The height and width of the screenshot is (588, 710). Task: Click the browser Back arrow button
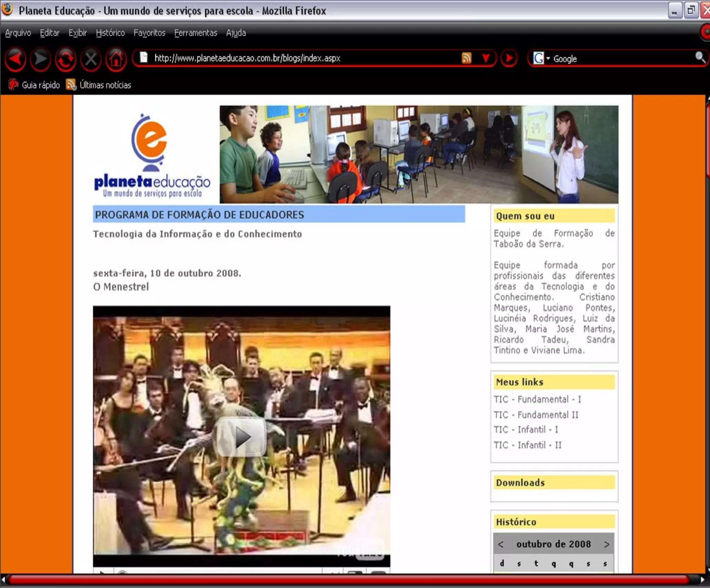[15, 59]
